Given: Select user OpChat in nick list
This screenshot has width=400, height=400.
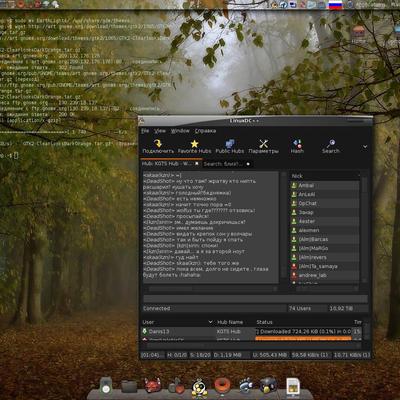Looking at the screenshot, I should pos(324,203).
